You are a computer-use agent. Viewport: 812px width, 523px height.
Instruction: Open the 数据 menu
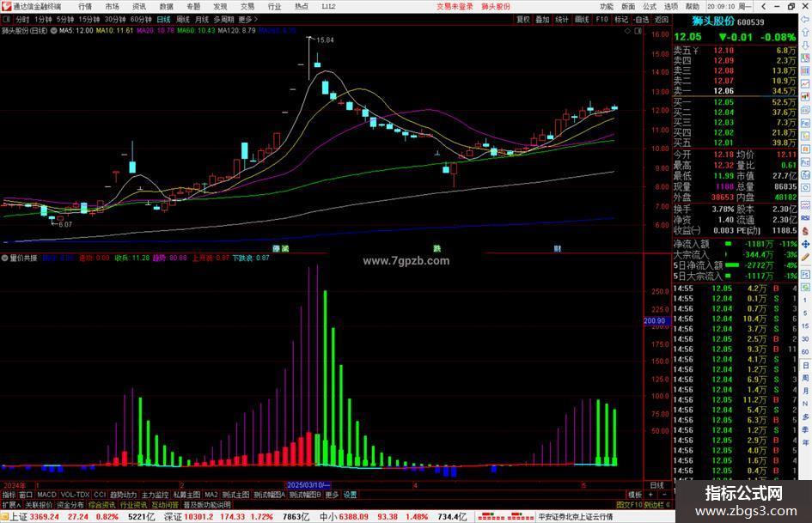[166, 6]
